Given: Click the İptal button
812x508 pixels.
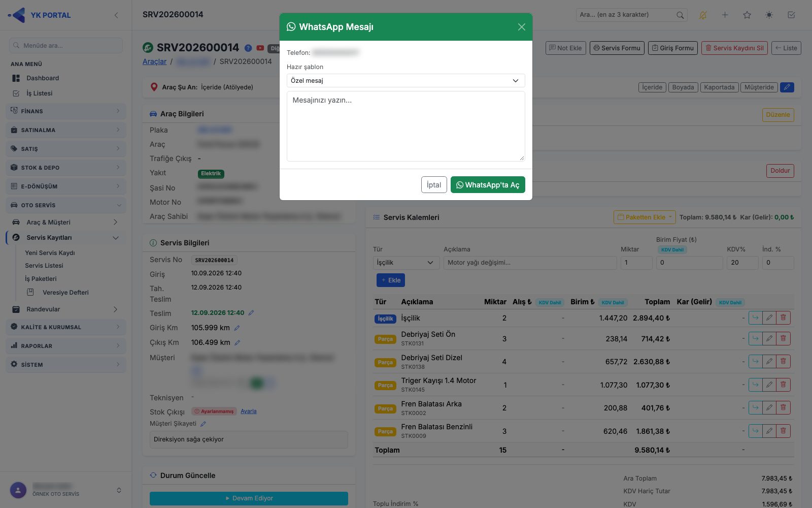Looking at the screenshot, I should (434, 185).
